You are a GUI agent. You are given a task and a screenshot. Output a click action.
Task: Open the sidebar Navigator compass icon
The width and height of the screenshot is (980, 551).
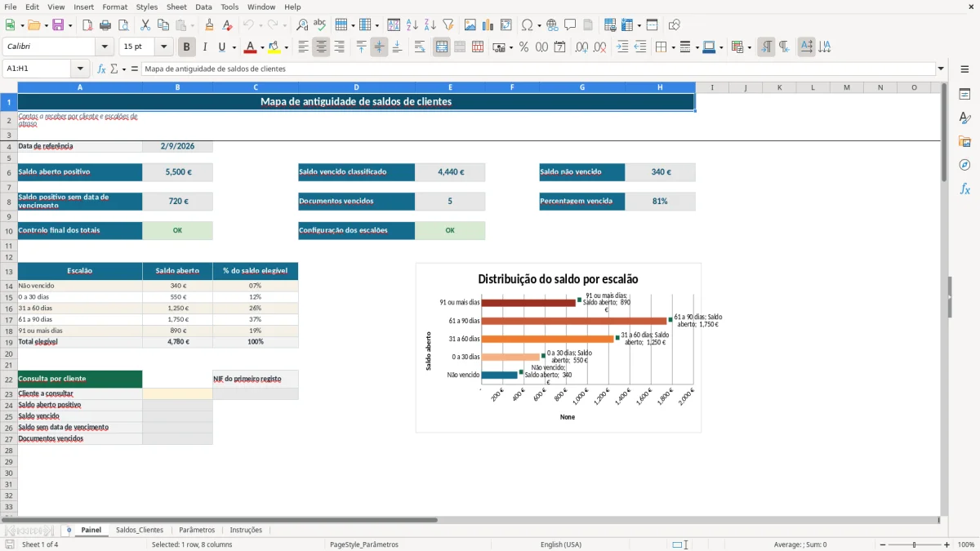click(x=964, y=165)
